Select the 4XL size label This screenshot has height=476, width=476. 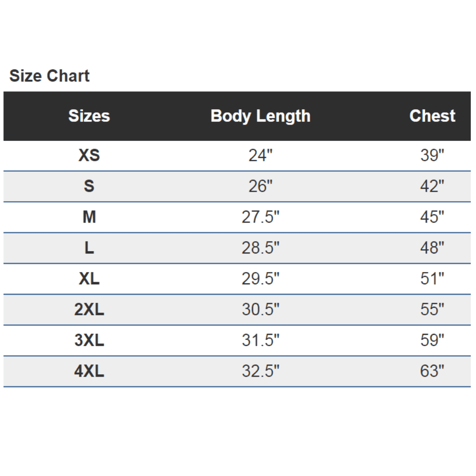click(x=89, y=371)
